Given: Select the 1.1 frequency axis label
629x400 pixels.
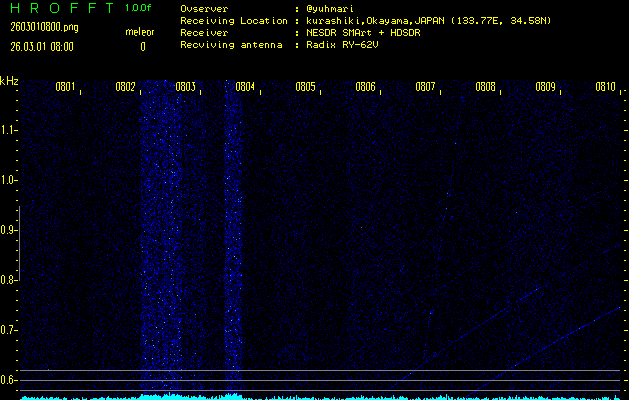Looking at the screenshot, I should [9, 130].
